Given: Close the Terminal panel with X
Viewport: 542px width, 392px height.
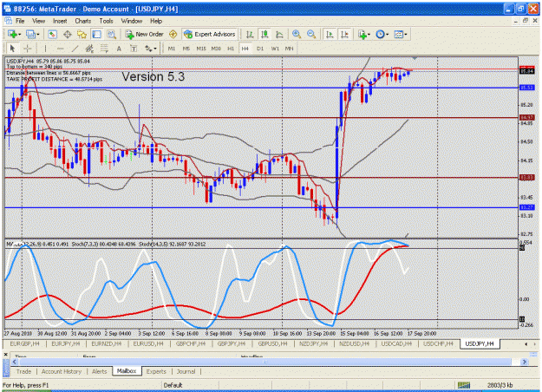Looking at the screenshot, I should click(6, 355).
